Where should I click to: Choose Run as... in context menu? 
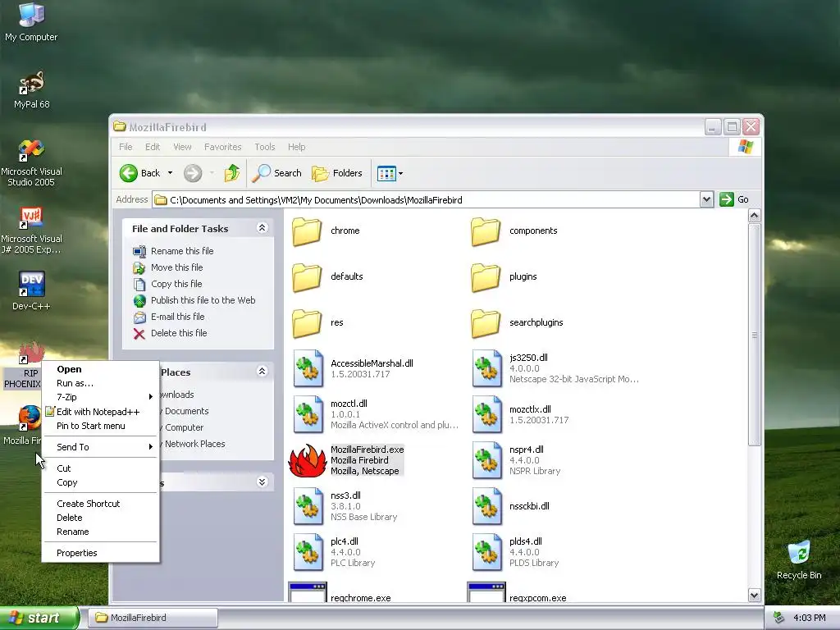click(x=100, y=383)
